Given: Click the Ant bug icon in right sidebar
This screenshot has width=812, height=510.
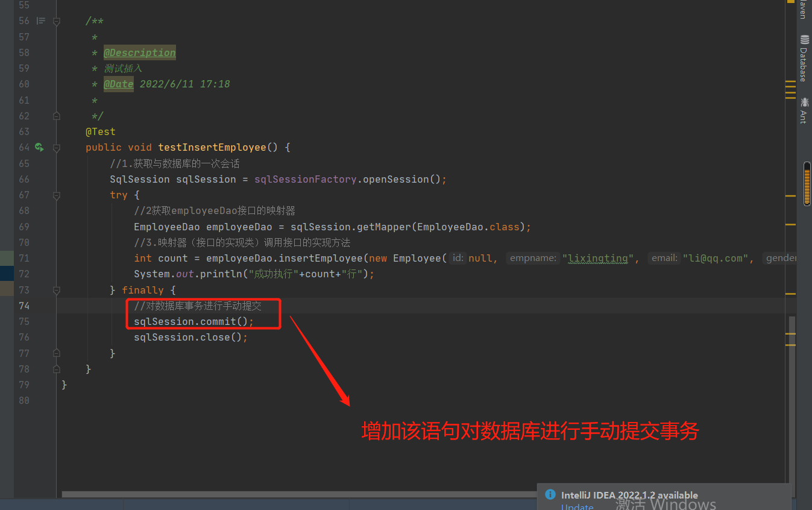Looking at the screenshot, I should pyautogui.click(x=804, y=102).
